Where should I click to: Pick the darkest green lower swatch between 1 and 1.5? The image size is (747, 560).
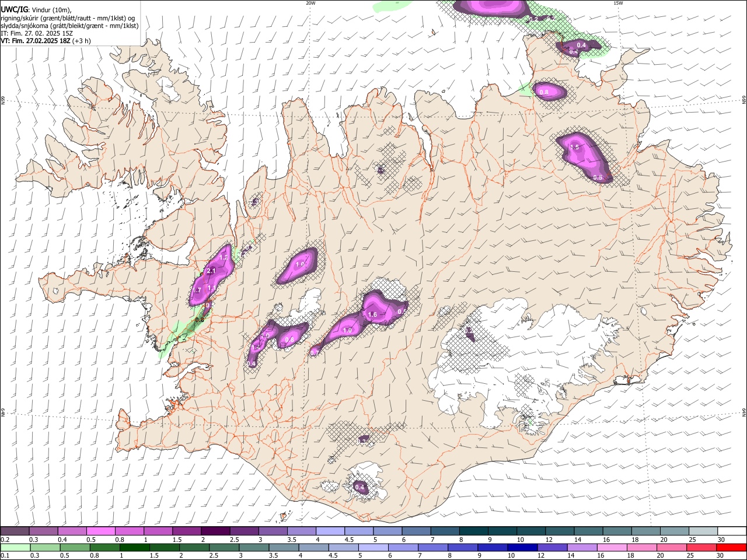click(135, 547)
